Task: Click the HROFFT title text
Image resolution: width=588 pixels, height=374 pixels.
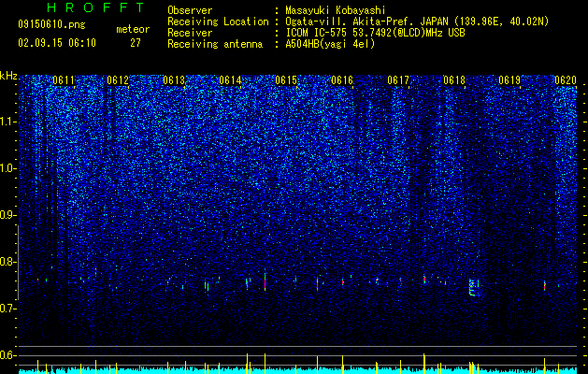Action: [x=95, y=7]
